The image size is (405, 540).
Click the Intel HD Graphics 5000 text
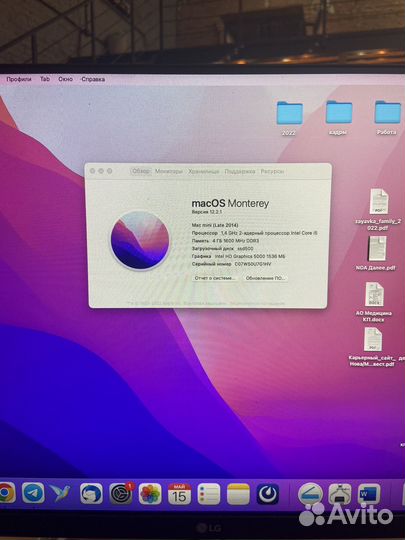(x=249, y=256)
